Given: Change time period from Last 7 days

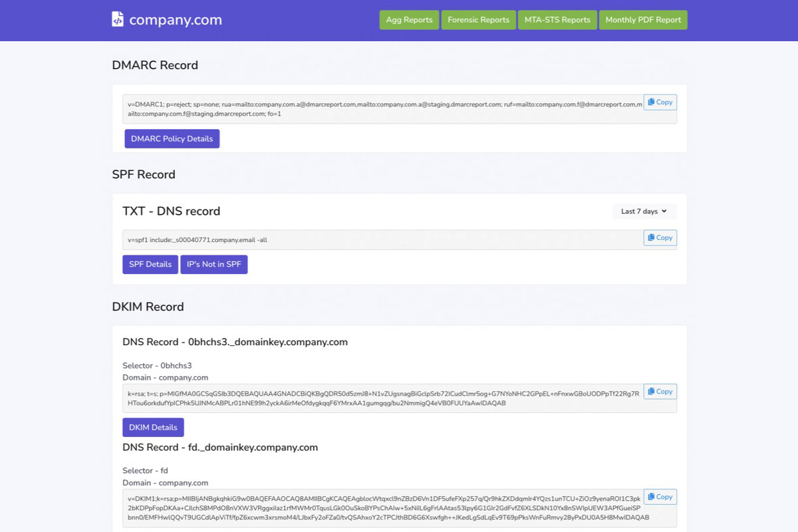Looking at the screenshot, I should click(x=643, y=211).
